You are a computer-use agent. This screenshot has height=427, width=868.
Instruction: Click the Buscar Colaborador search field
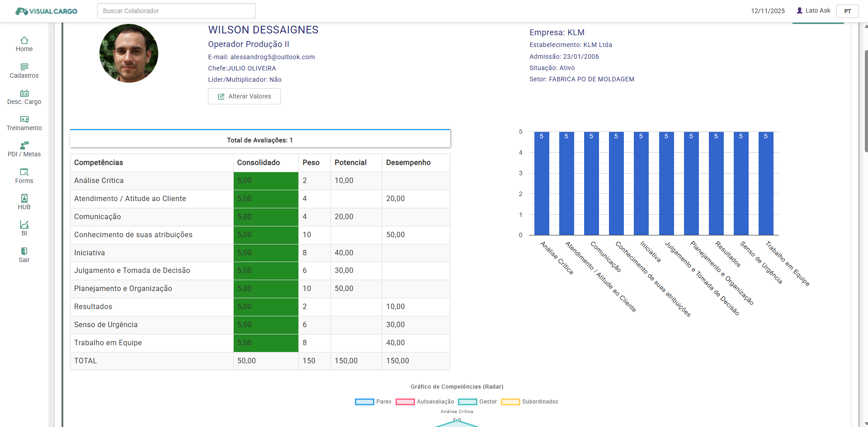pos(176,11)
